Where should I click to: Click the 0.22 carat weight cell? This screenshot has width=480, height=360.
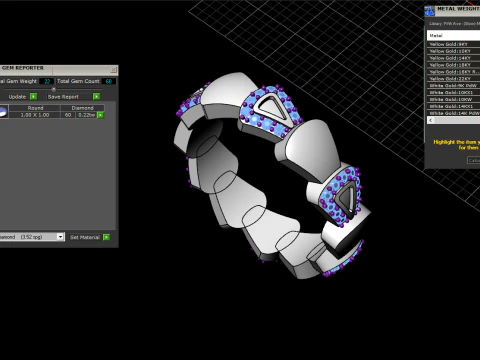(86, 115)
